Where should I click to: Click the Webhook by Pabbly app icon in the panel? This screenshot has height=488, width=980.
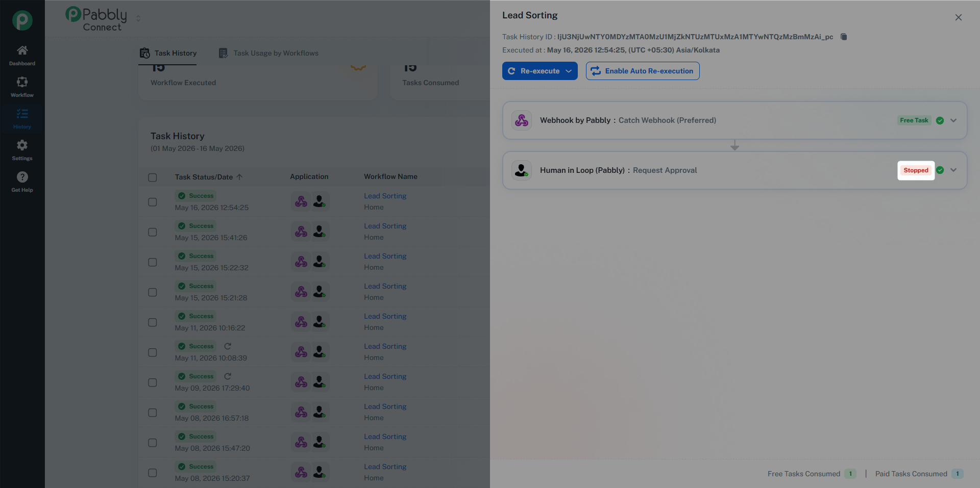point(522,120)
